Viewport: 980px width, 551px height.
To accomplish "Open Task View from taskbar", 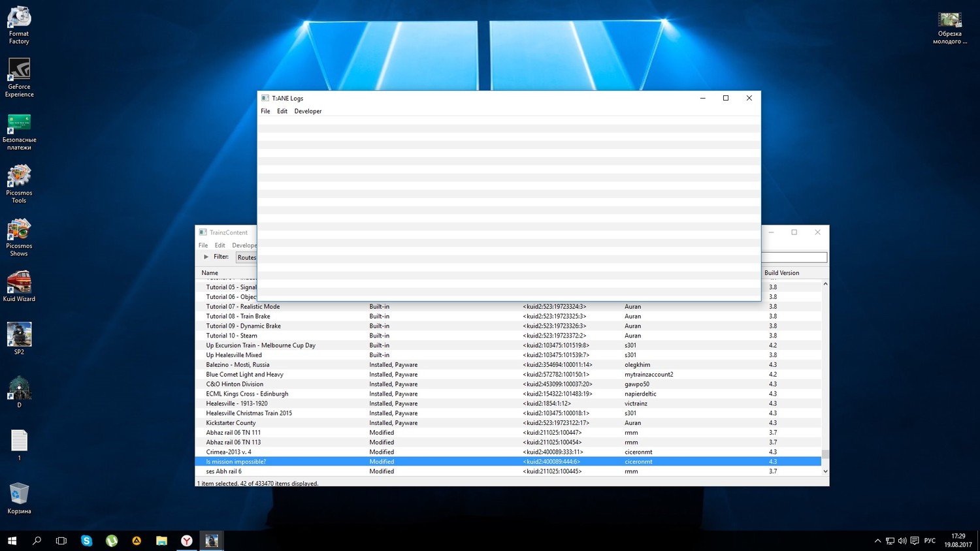I will (61, 541).
